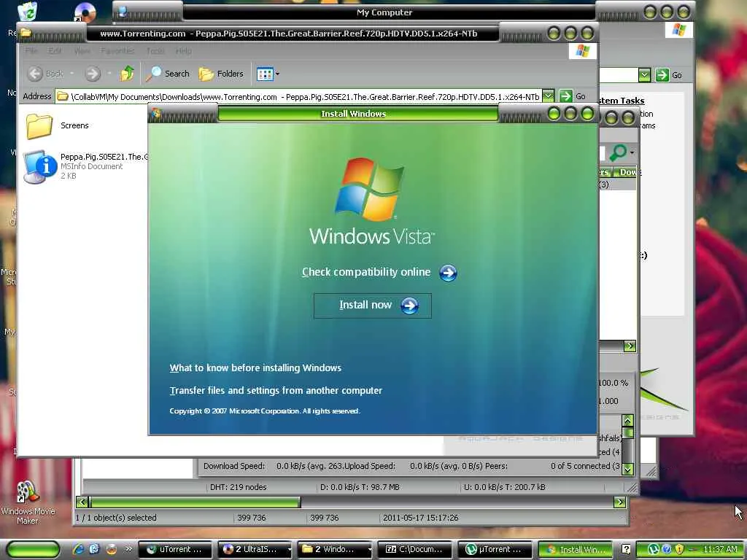Open the File menu in Explorer
The width and height of the screenshot is (747, 560).
[31, 50]
